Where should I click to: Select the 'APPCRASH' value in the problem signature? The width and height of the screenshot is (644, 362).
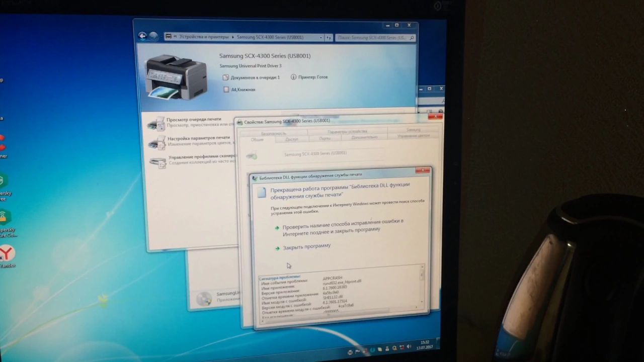[332, 278]
